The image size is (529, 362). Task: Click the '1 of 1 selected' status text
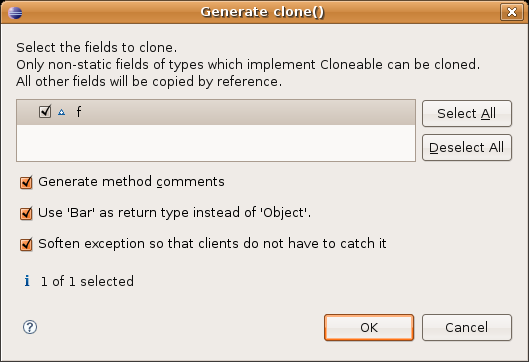tap(87, 281)
